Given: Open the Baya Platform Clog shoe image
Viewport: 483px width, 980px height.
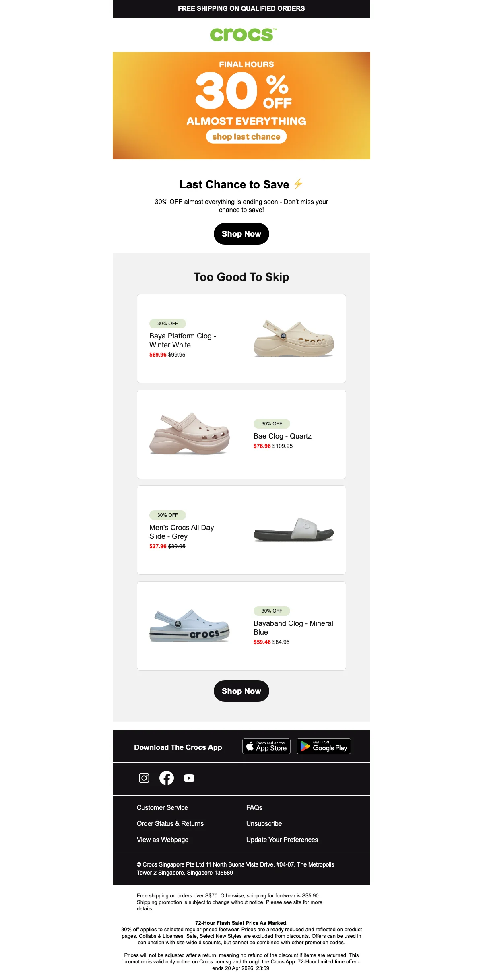Looking at the screenshot, I should coord(294,338).
